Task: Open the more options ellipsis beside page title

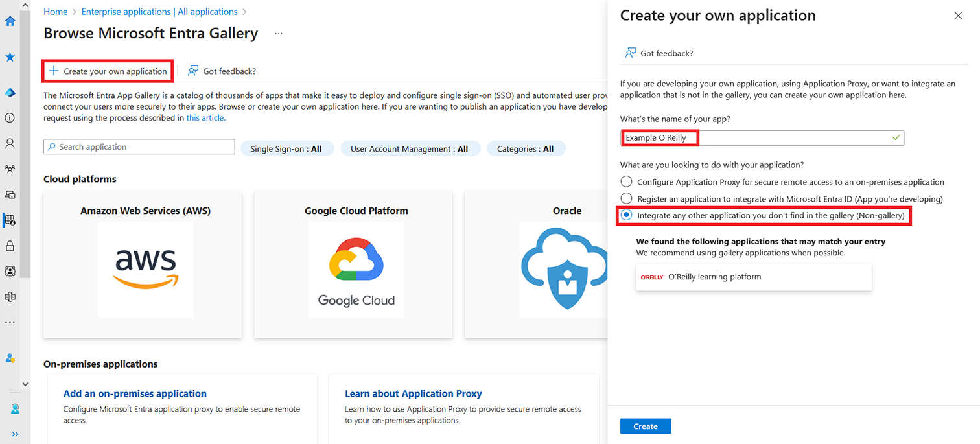Action: click(279, 34)
